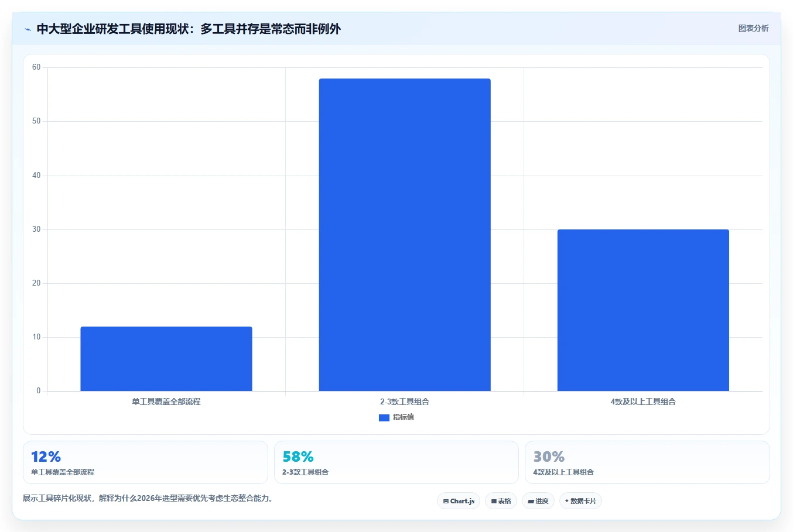The width and height of the screenshot is (793, 532).
Task: Click the 2-3款工具组合 card caption
Action: [305, 472]
